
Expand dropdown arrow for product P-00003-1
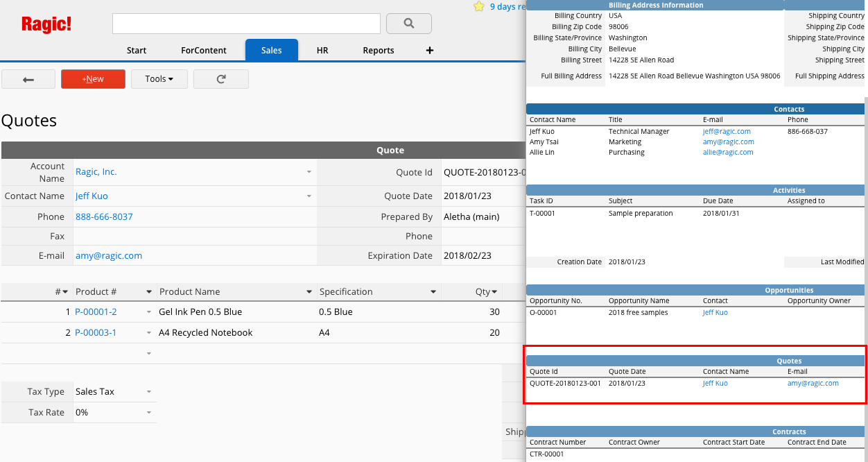(x=149, y=333)
